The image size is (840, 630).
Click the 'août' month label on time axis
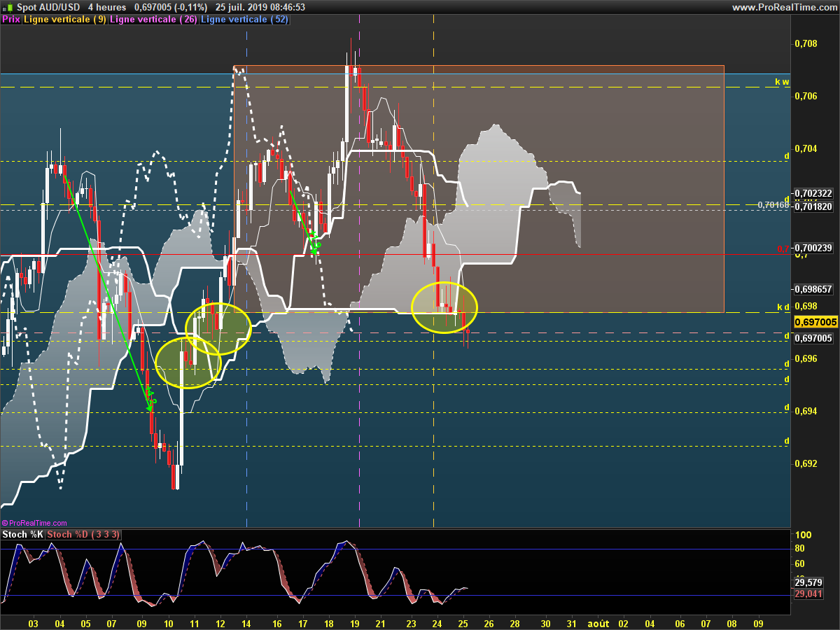tap(597, 622)
